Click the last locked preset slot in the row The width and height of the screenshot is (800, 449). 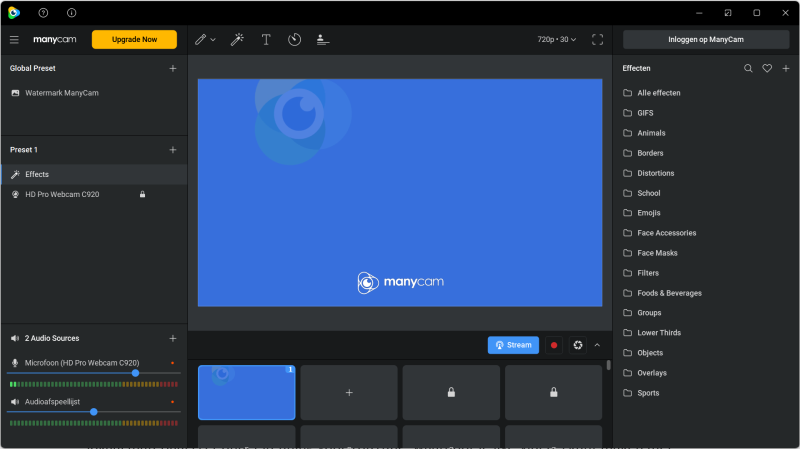554,392
